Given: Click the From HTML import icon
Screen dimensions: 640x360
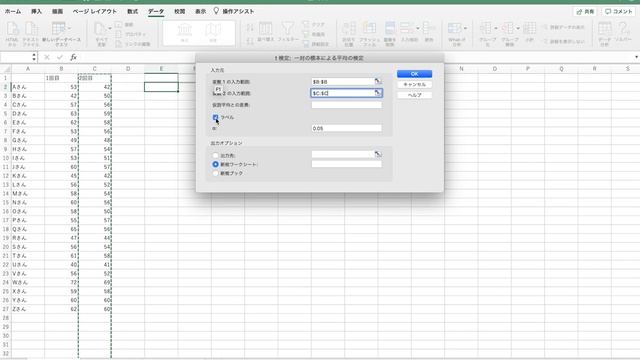Looking at the screenshot, I should tap(12, 29).
